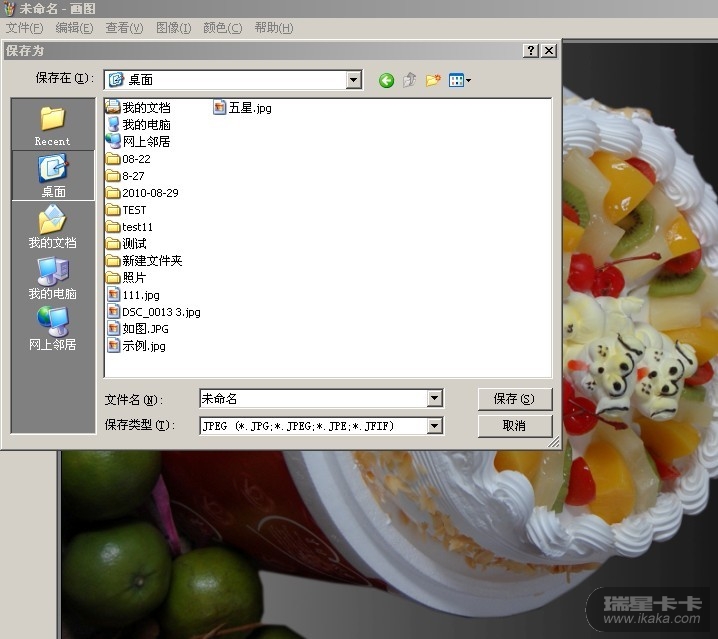Click the dialog resize grip corner
The width and height of the screenshot is (718, 639).
(x=554, y=442)
